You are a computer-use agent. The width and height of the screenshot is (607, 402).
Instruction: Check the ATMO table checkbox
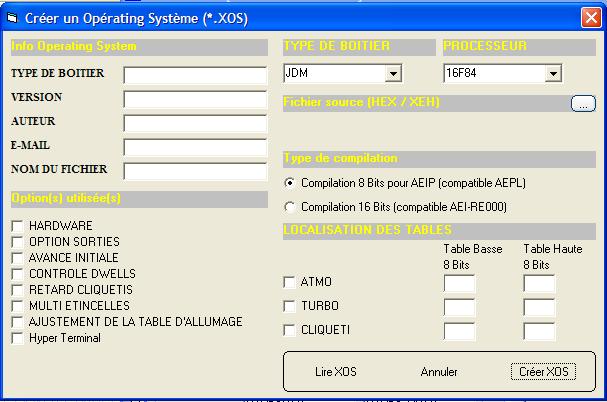290,282
